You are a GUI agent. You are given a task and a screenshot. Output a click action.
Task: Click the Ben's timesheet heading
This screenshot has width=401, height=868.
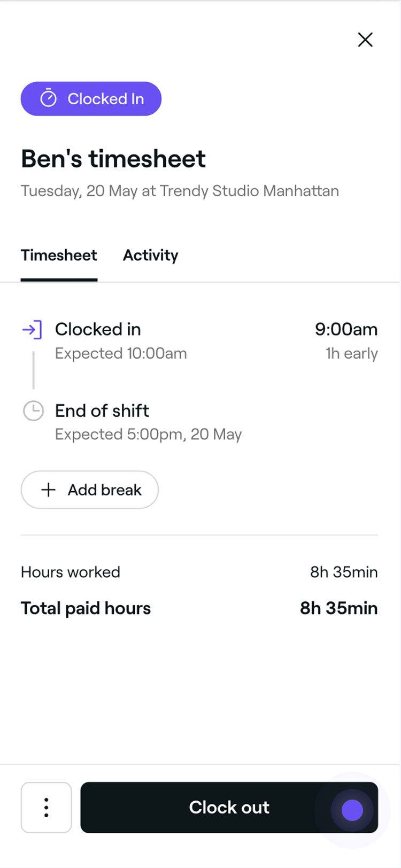point(113,159)
